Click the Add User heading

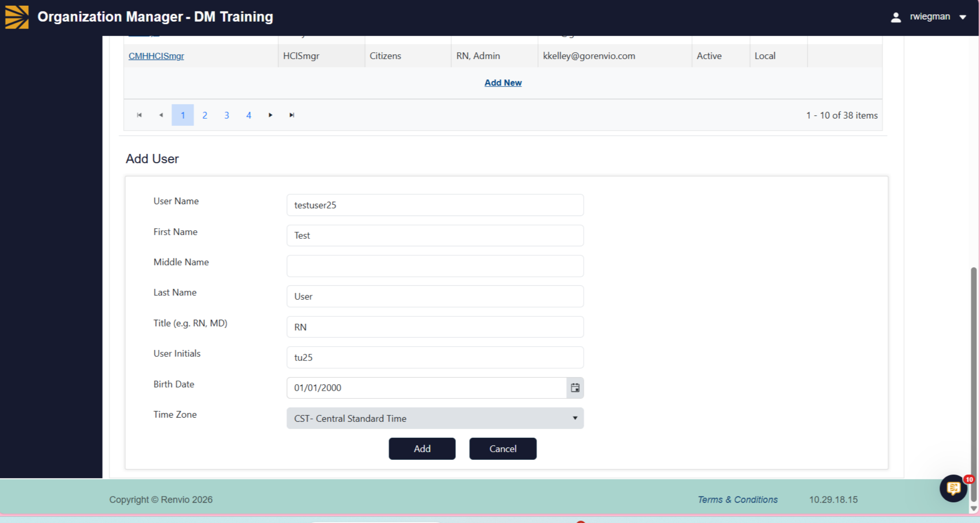point(152,159)
